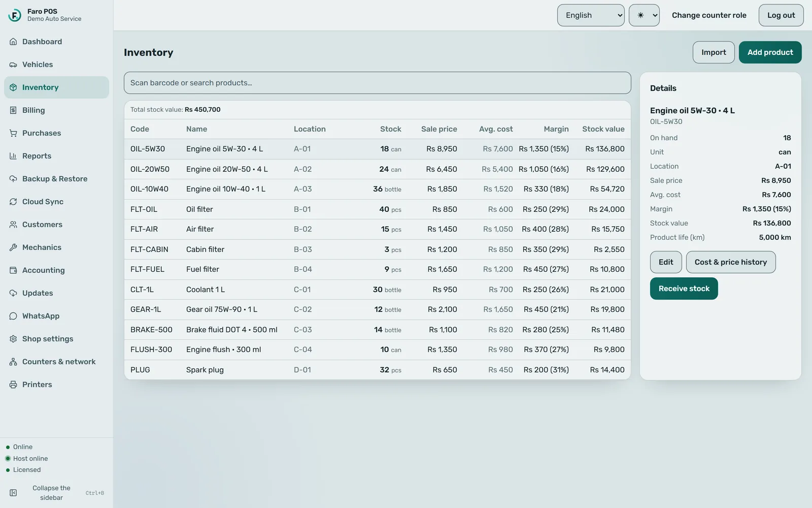The height and width of the screenshot is (508, 812).
Task: Click the Margin column header
Action: click(556, 129)
